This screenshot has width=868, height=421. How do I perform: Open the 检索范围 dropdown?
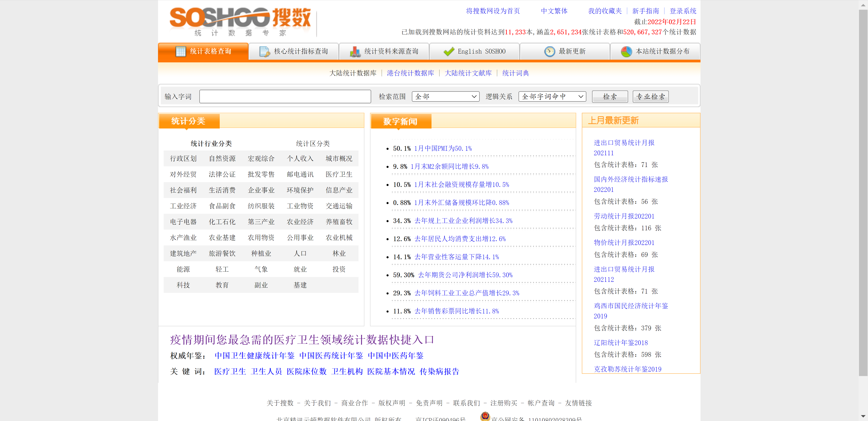pos(445,97)
